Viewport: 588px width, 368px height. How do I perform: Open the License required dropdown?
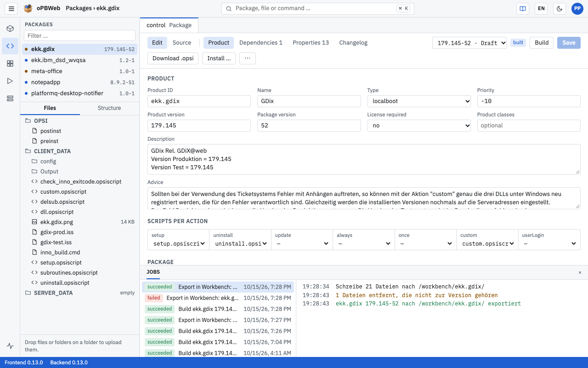pyautogui.click(x=419, y=126)
